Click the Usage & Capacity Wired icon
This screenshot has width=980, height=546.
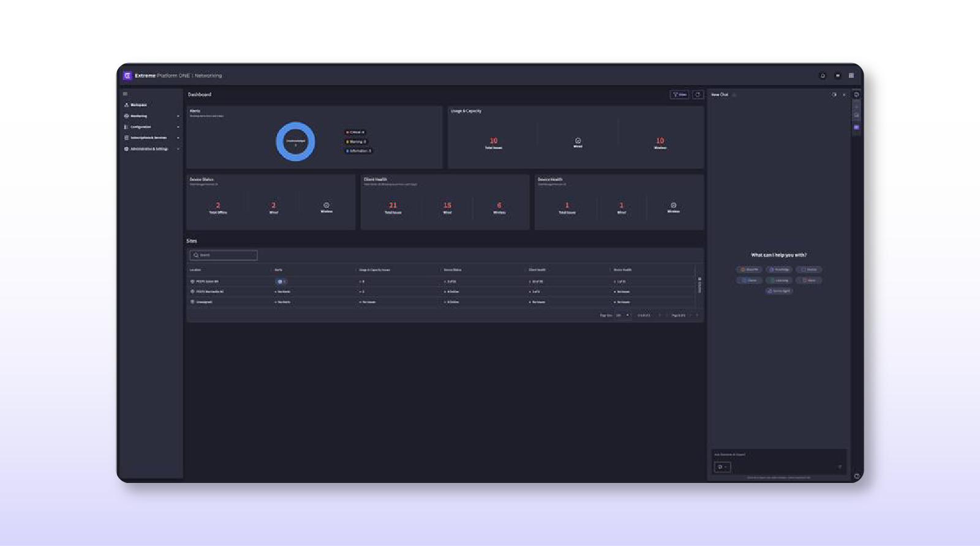578,141
